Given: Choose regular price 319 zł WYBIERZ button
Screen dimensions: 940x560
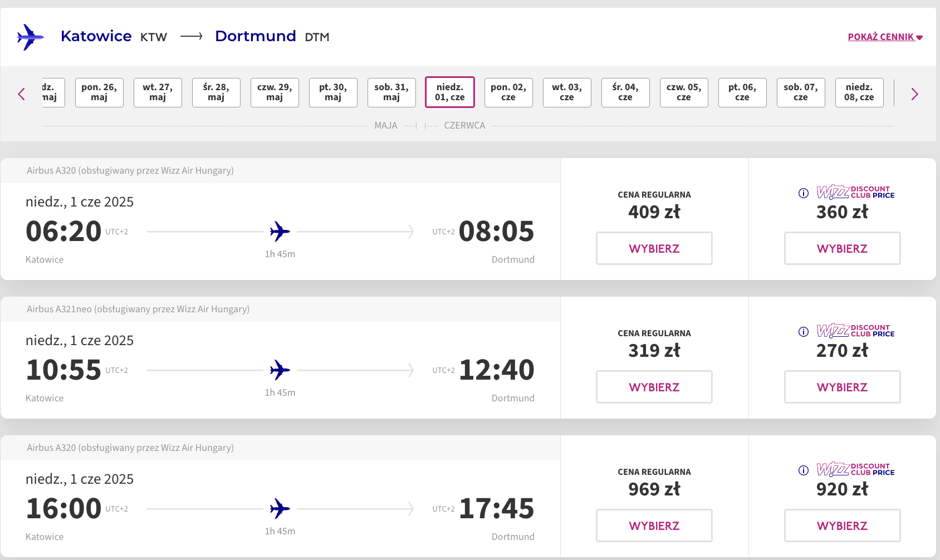Looking at the screenshot, I should (654, 387).
